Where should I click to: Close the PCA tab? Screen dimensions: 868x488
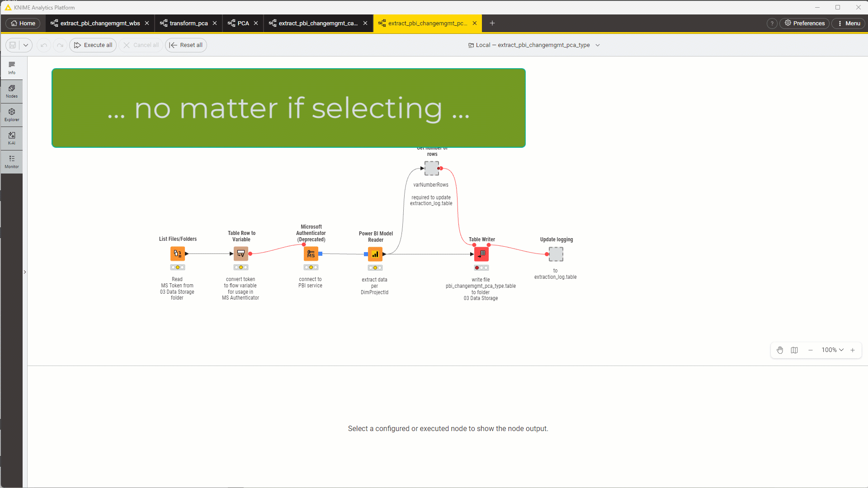pyautogui.click(x=256, y=23)
